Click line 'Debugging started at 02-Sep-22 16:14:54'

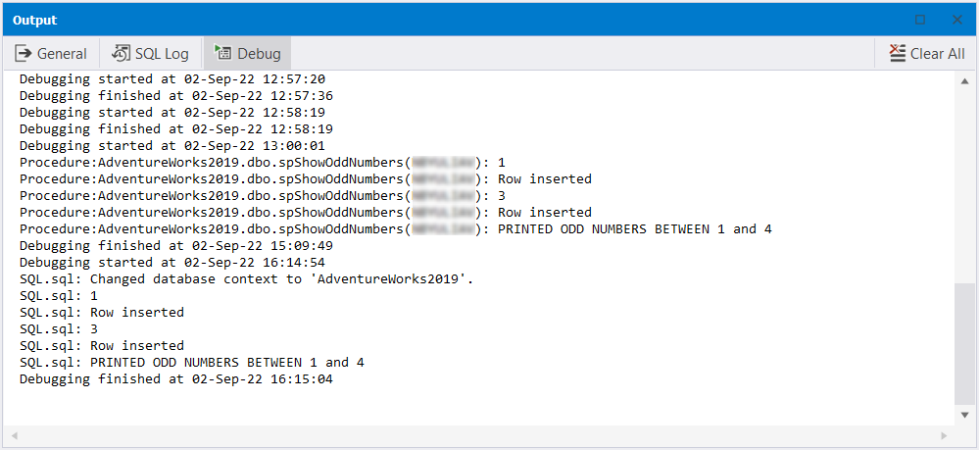tap(171, 263)
